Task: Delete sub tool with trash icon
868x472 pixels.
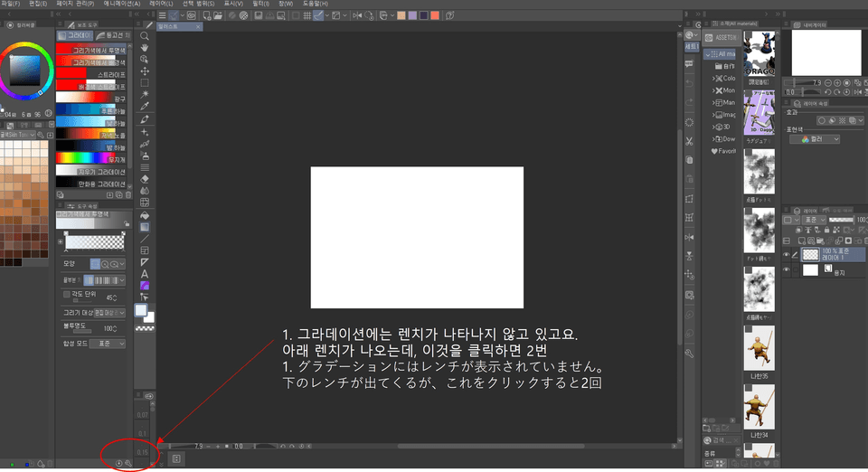Action: 128,195
